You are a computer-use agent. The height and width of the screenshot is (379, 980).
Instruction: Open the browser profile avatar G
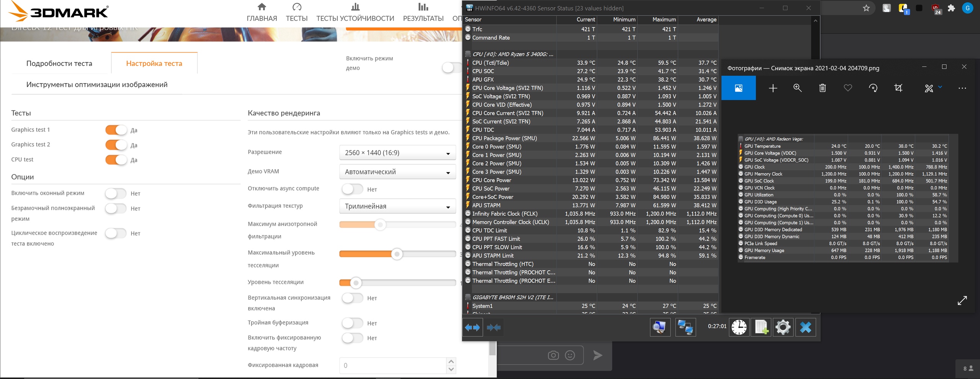(967, 8)
